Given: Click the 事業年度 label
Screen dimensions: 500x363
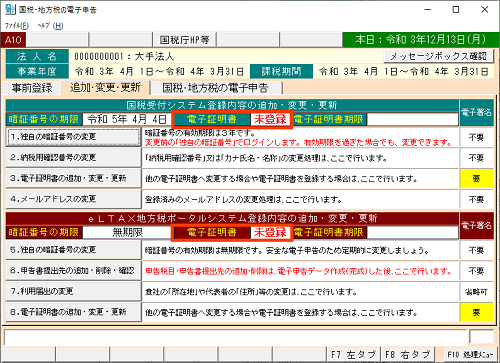Looking at the screenshot, I should point(37,71).
